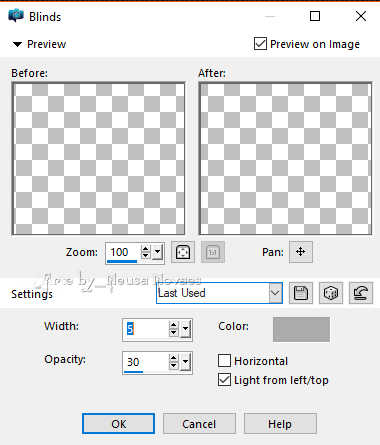The width and height of the screenshot is (380, 445).
Task: Open the Zoom value dropdown arrow
Action: coord(157,252)
